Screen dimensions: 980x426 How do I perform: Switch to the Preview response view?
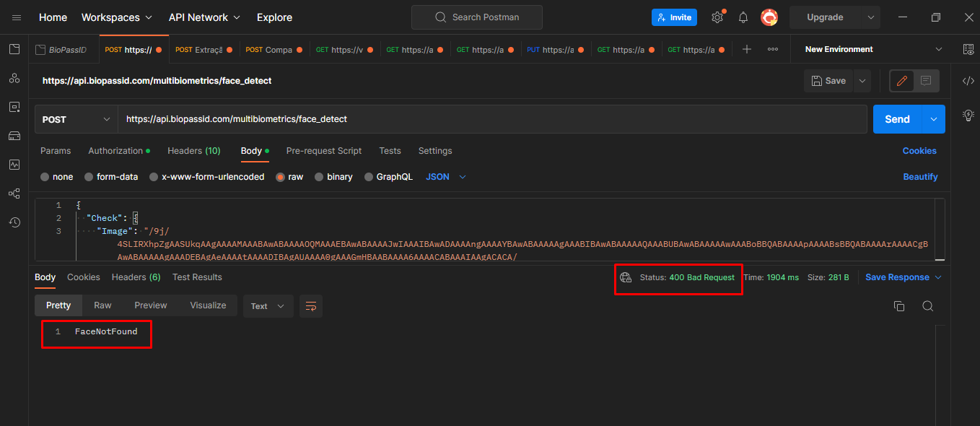point(151,305)
